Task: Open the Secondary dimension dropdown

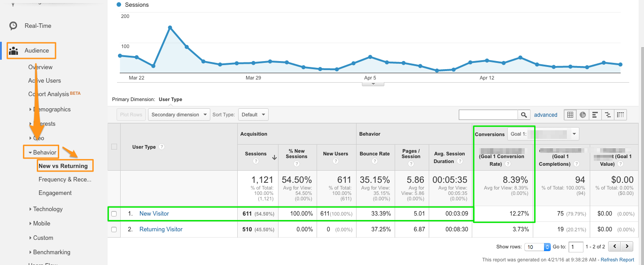Action: click(179, 115)
